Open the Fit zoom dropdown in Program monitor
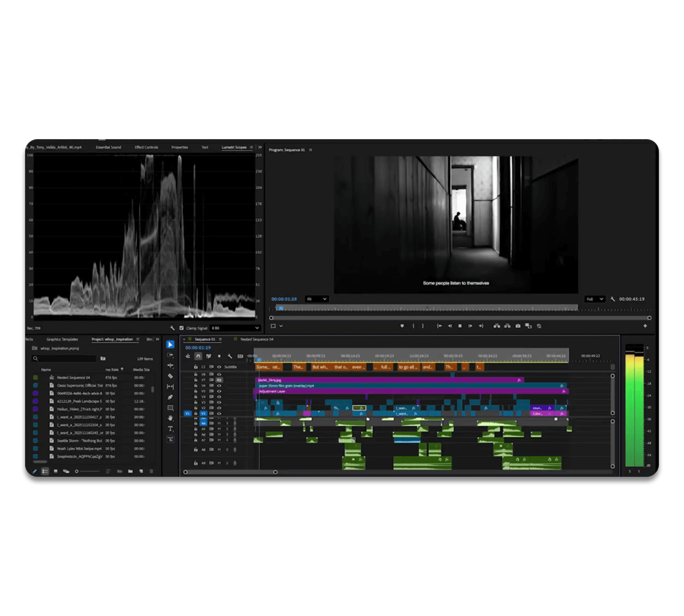This screenshot has width=684, height=616. [x=317, y=299]
